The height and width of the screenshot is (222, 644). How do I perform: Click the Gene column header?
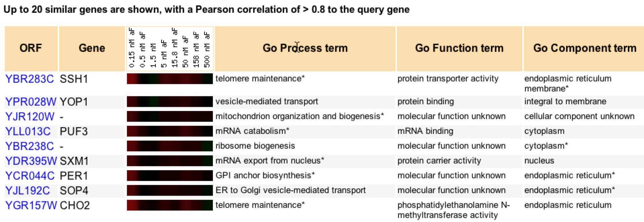point(92,48)
